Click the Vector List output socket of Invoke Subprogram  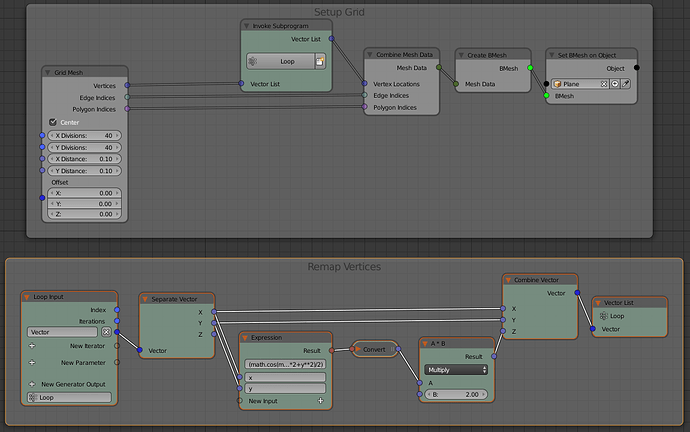pyautogui.click(x=332, y=39)
